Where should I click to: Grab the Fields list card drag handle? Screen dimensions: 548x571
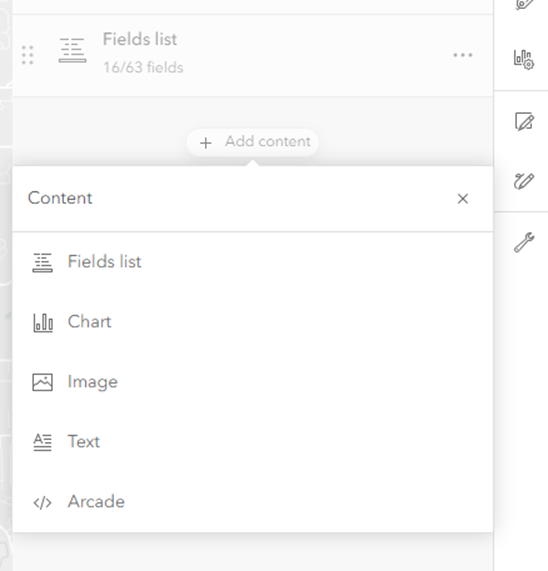coord(28,55)
